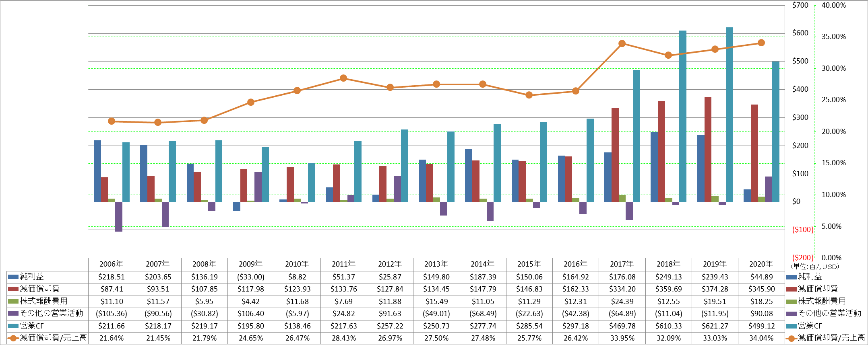Click operating CF cell $138.46

pos(297,326)
